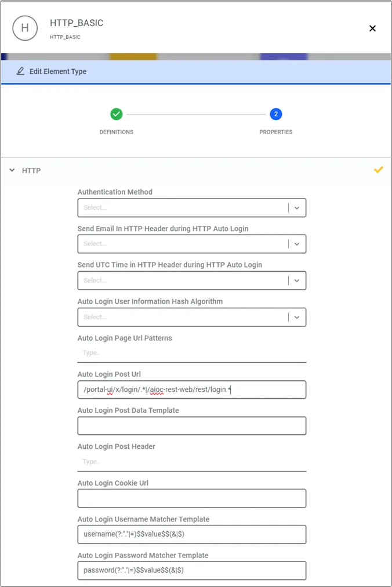Open Auto Login User Information Hash Algorithm dropdown

click(192, 317)
